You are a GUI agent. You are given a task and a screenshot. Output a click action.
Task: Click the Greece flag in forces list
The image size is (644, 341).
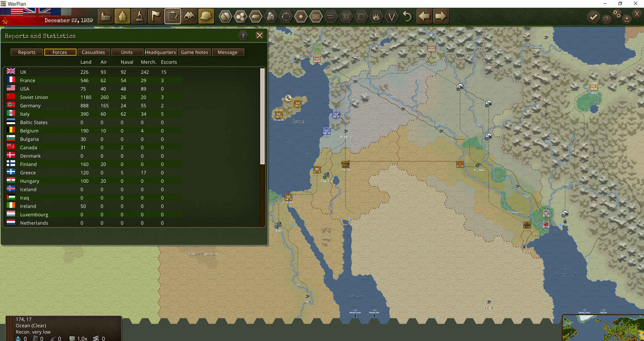(x=11, y=172)
